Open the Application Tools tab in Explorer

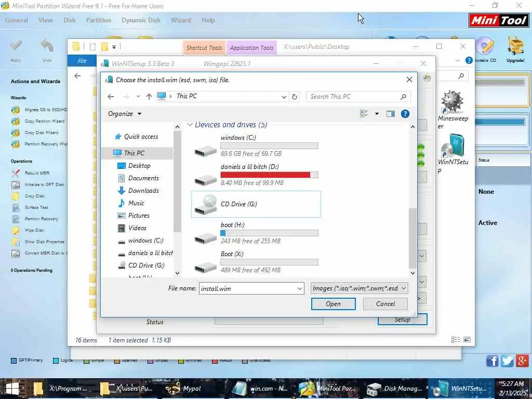pos(252,48)
